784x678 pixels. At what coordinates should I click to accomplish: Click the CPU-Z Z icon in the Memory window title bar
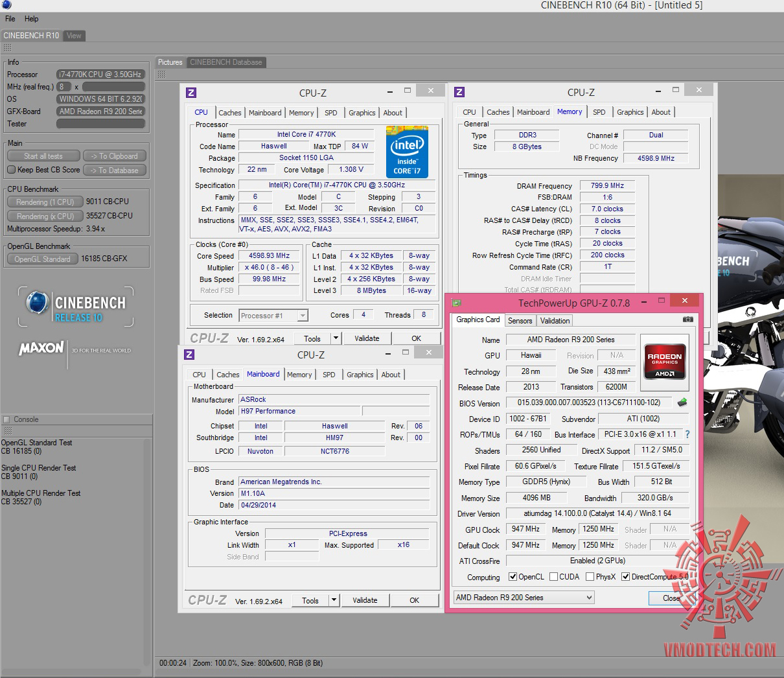pyautogui.click(x=459, y=93)
